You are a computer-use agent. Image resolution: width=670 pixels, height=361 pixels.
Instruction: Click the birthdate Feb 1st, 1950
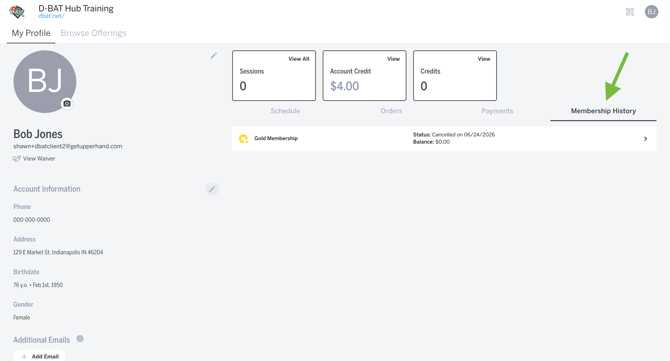pos(38,285)
